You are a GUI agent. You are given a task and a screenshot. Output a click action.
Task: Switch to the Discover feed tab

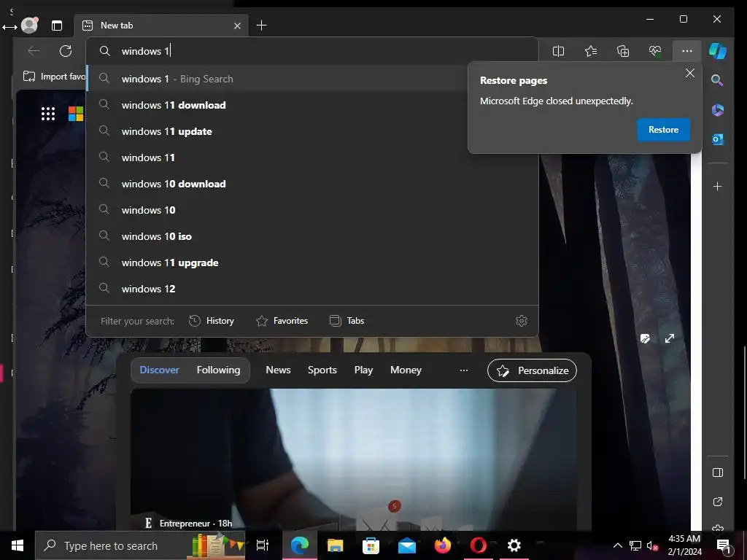point(159,370)
